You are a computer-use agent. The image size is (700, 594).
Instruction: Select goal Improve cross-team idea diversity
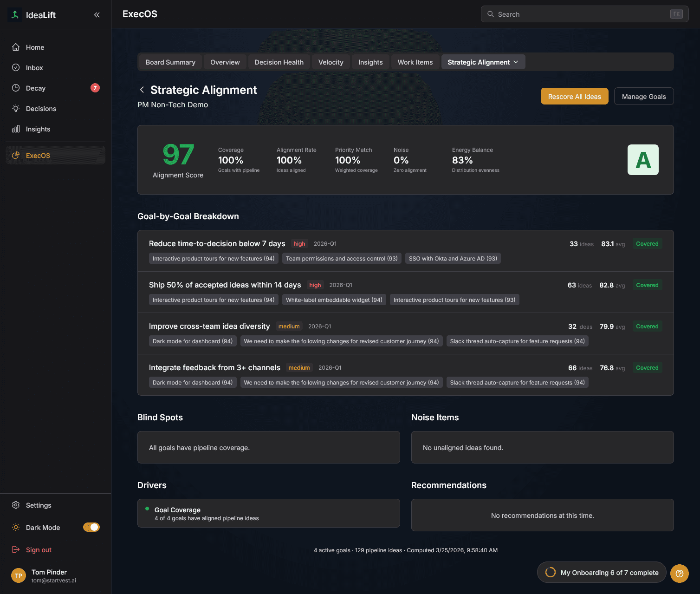click(209, 326)
